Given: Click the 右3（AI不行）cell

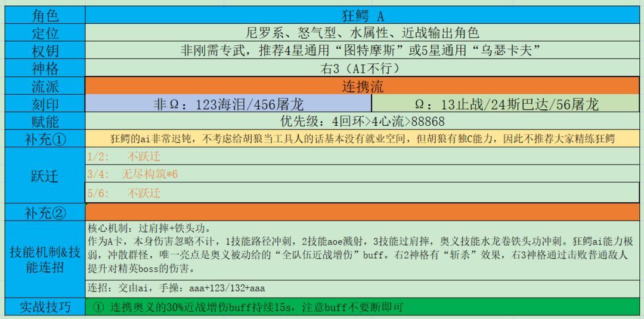Looking at the screenshot, I should [363, 68].
